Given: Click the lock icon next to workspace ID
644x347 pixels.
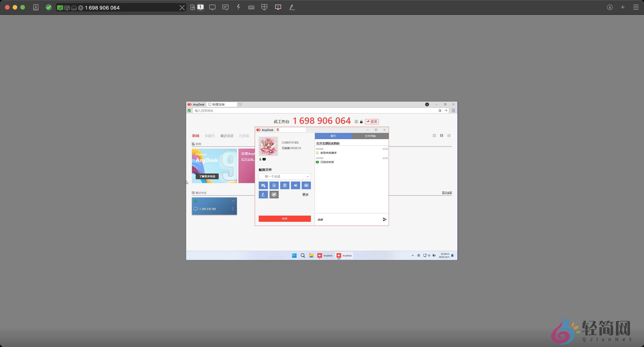Looking at the screenshot, I should tap(361, 122).
